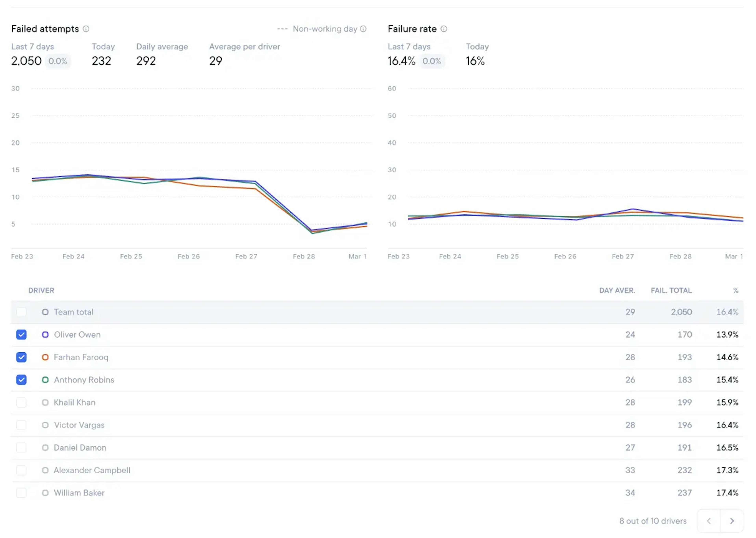Go to the next page of drivers
This screenshot has width=756, height=538.
[732, 521]
